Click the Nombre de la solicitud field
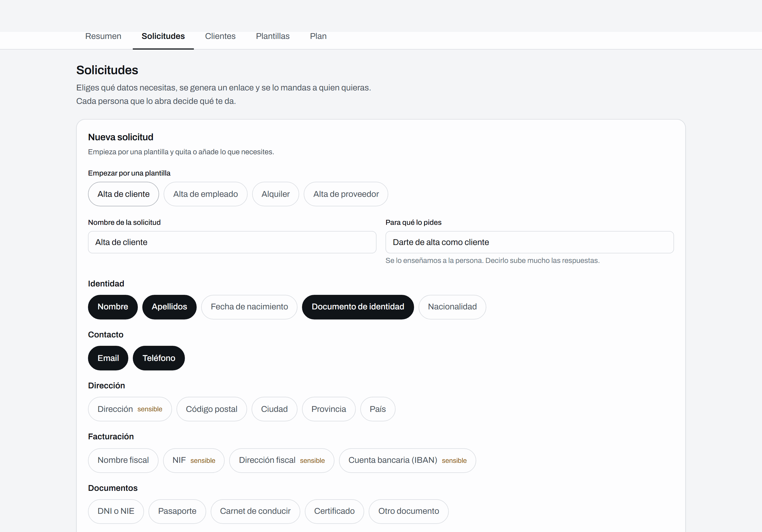The height and width of the screenshot is (532, 762). tap(232, 242)
